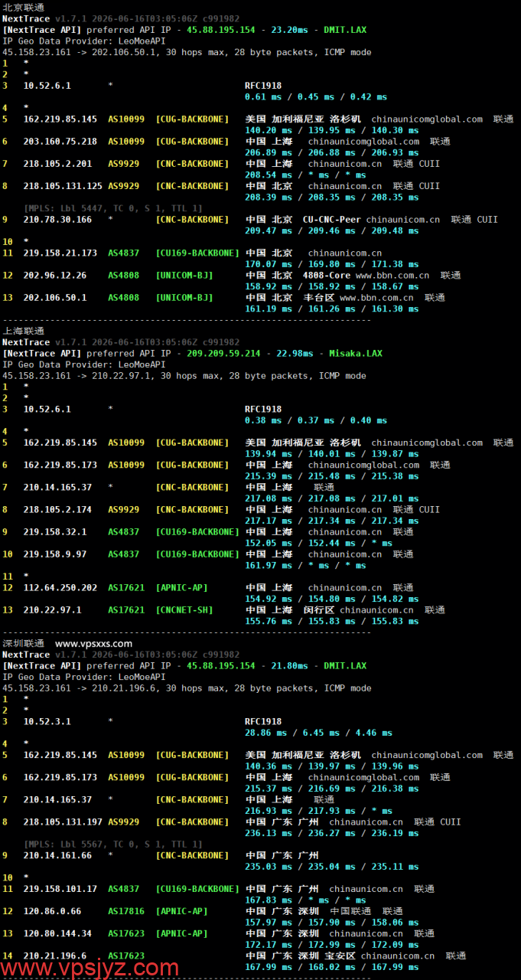521x980 pixels.
Task: Click hop IP 219.158.101.17
Action: click(x=60, y=889)
